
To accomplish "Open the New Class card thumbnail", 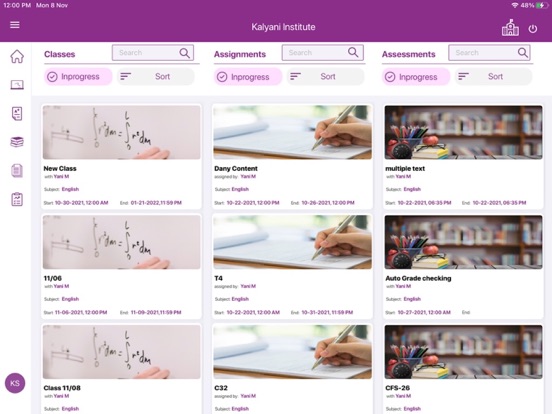I will pos(122,132).
